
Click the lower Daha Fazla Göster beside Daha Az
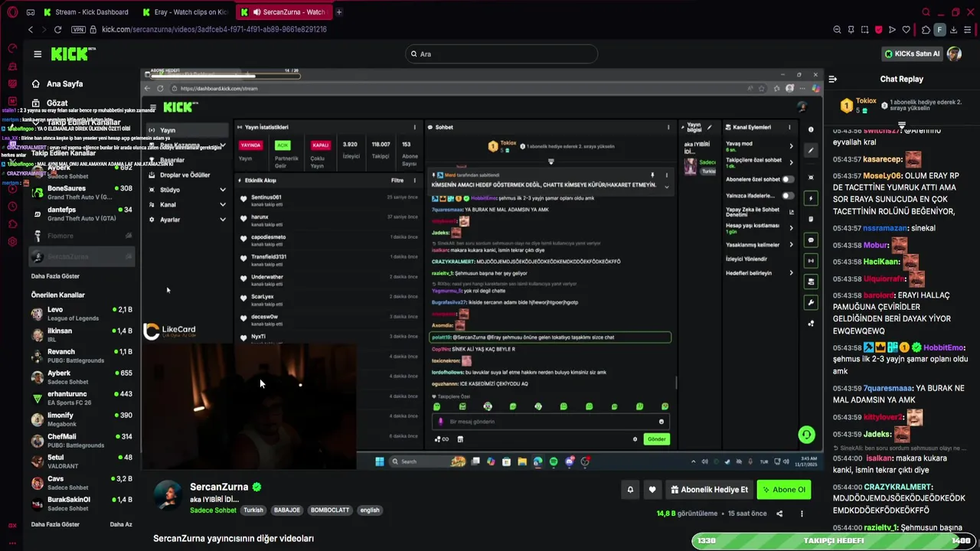click(x=55, y=524)
